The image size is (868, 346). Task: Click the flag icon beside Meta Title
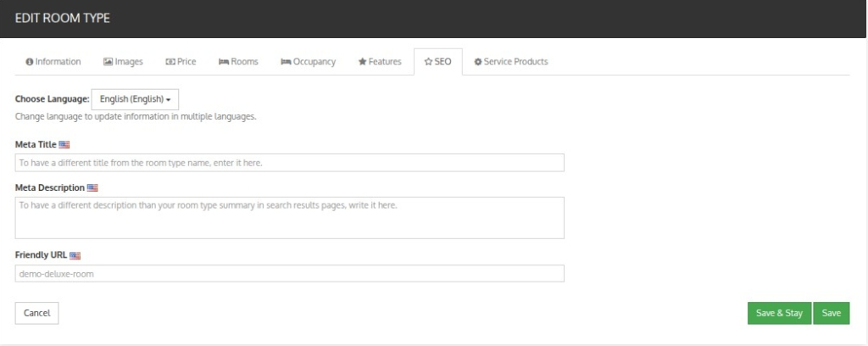click(x=64, y=144)
